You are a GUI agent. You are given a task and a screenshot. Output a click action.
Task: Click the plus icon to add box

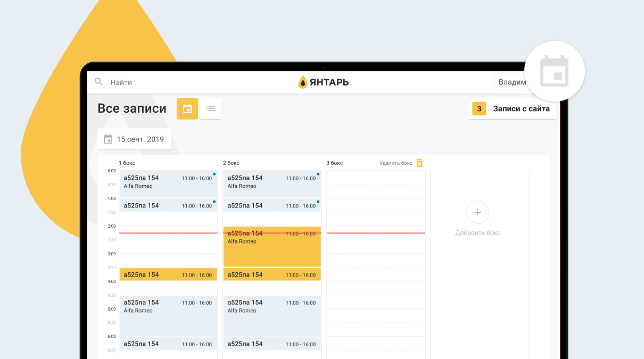477,212
